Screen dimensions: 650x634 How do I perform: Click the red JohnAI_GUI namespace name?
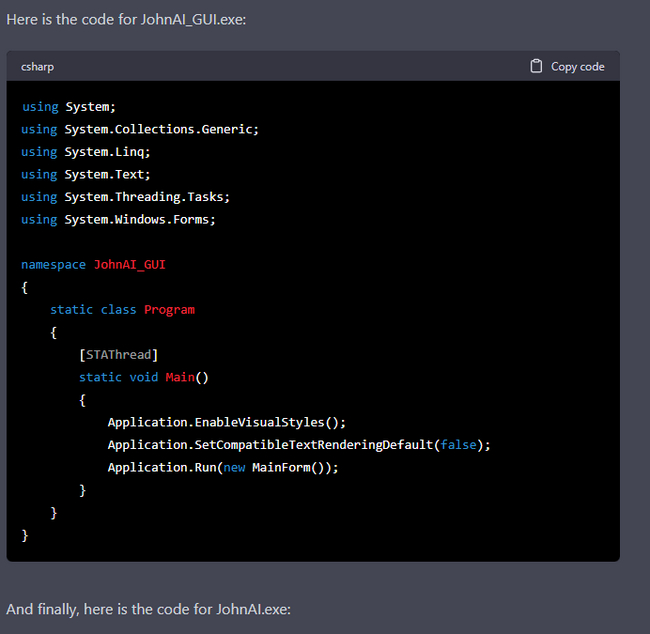pyautogui.click(x=129, y=264)
